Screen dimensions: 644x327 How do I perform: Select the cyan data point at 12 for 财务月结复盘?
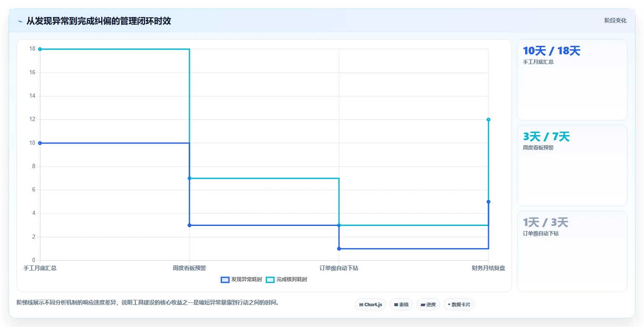click(489, 120)
